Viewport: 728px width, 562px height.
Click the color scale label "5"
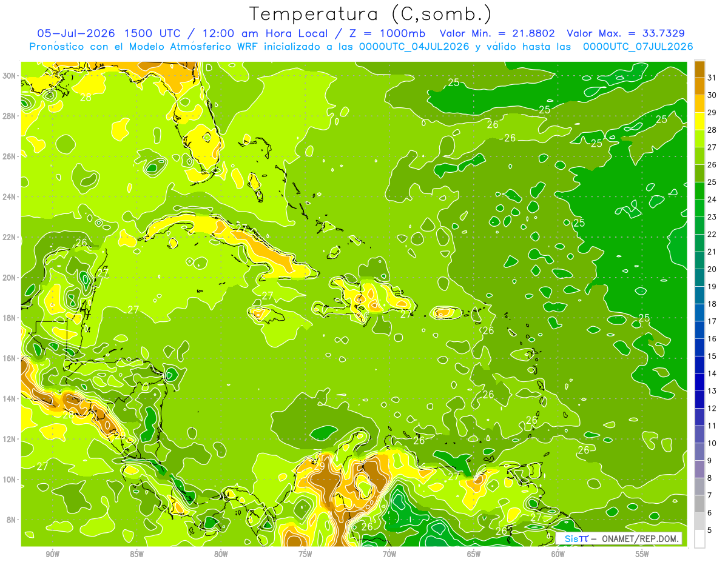coord(710,530)
